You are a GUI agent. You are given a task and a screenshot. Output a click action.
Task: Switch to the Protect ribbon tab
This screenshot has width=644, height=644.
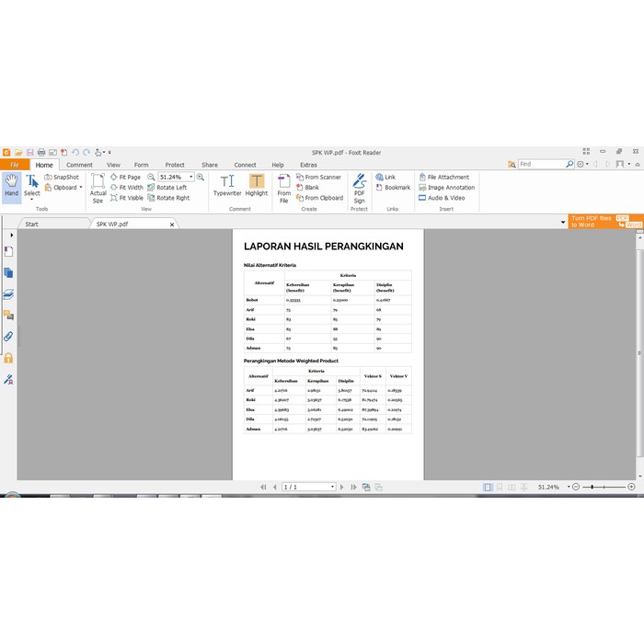(175, 165)
